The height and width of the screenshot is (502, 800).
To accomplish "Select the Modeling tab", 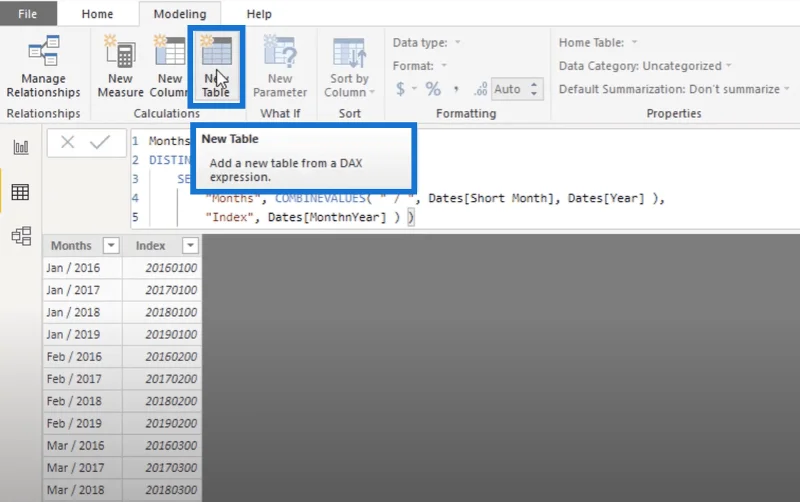I will [180, 14].
